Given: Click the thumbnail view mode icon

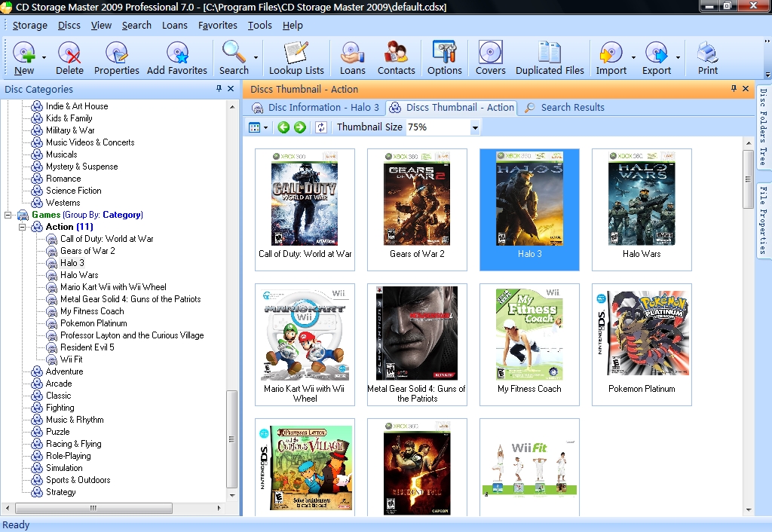Looking at the screenshot, I should coord(254,127).
